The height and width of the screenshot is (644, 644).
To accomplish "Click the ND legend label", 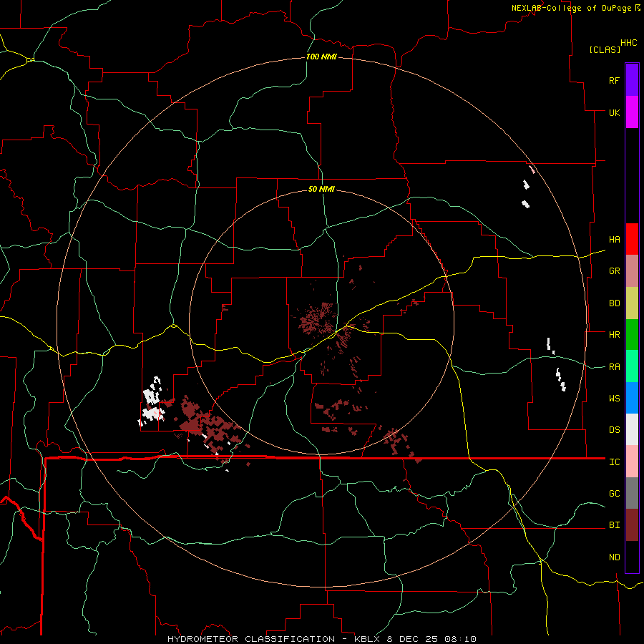I will tap(614, 557).
